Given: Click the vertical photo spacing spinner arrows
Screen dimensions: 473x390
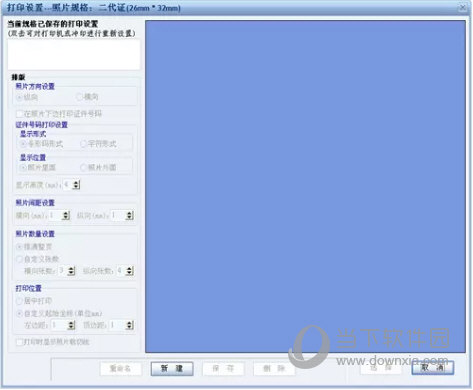Looking at the screenshot, I should pos(130,216).
